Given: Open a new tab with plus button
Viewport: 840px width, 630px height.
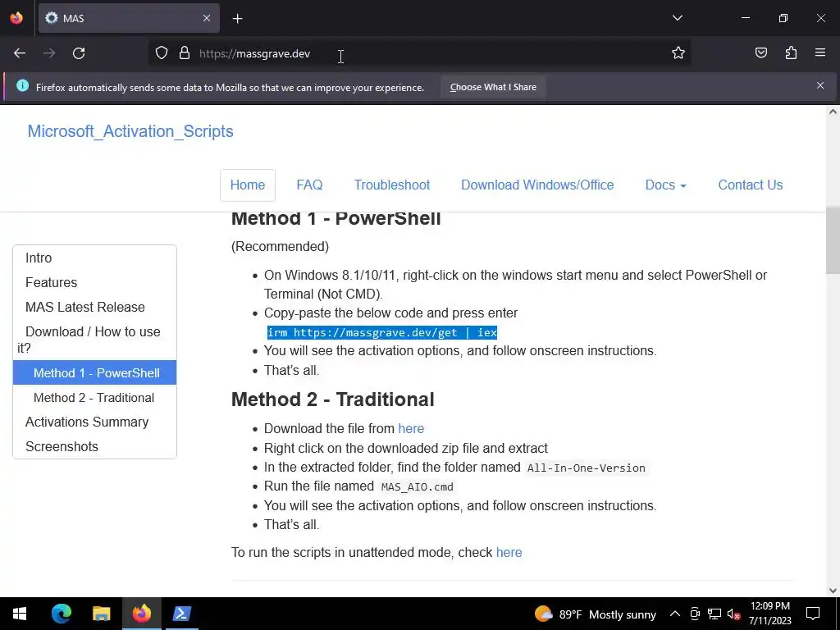Looking at the screenshot, I should (x=237, y=19).
